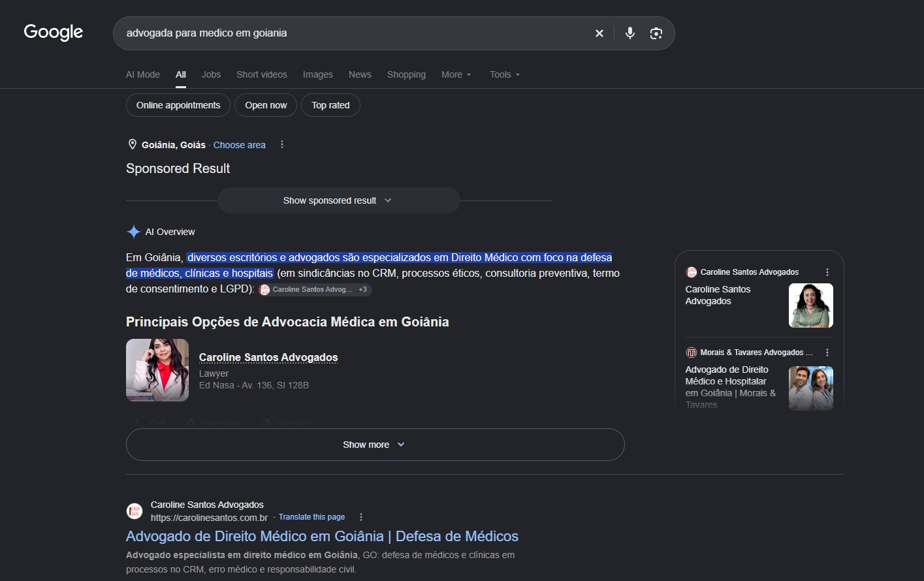Click the organic result Caroline Santos favicon

pyautogui.click(x=135, y=511)
